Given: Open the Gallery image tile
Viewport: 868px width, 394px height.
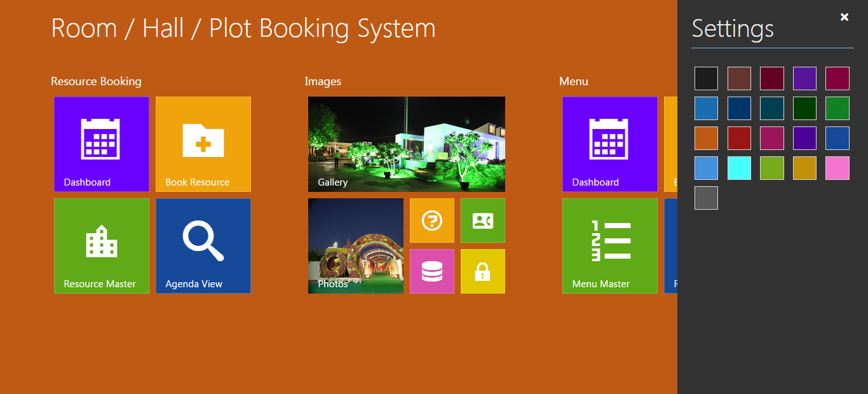Looking at the screenshot, I should (407, 144).
